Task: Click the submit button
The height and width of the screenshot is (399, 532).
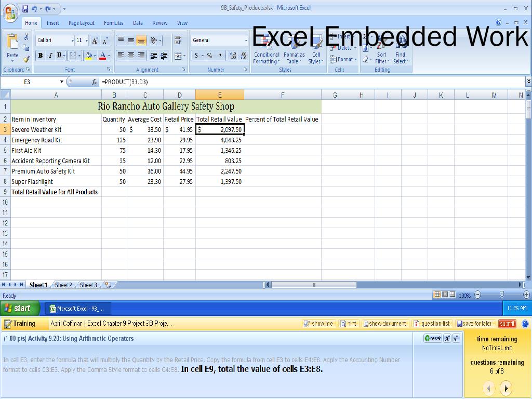Action: [507, 324]
